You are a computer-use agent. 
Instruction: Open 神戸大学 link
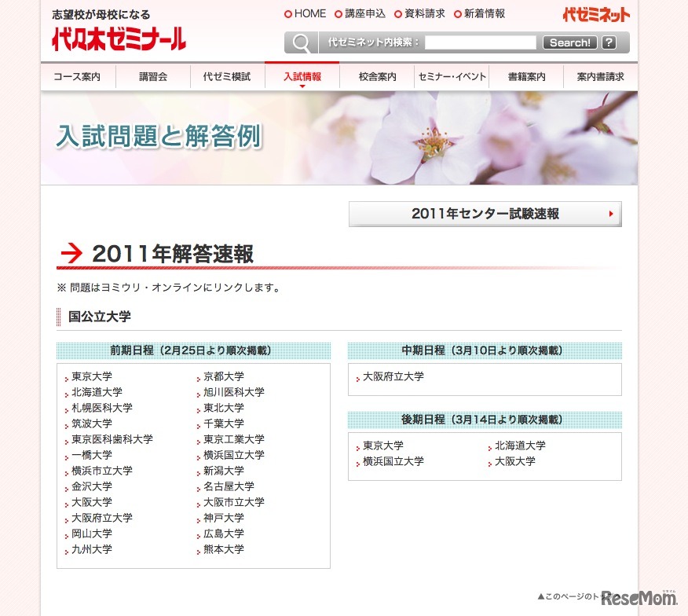[224, 518]
